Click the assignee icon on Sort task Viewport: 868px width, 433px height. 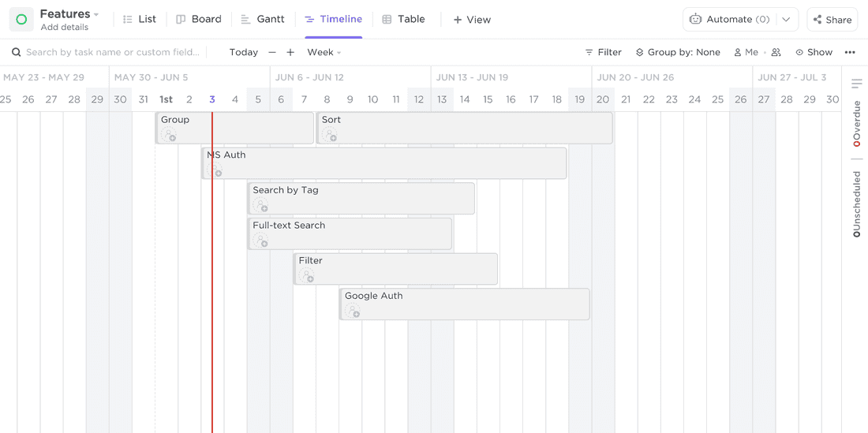[x=329, y=135]
